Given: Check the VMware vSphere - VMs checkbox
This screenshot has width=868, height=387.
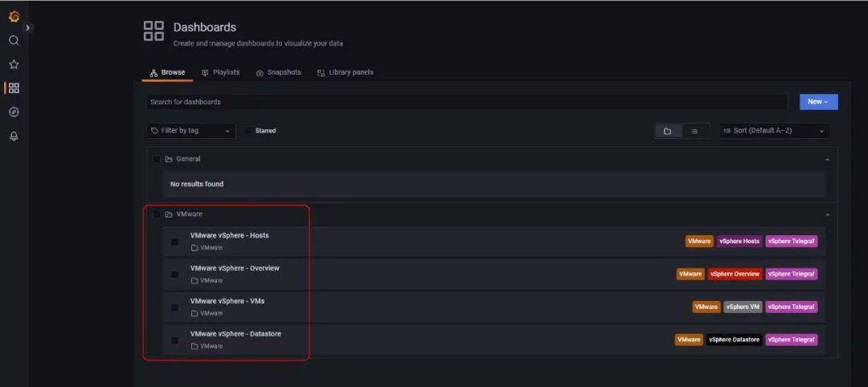Looking at the screenshot, I should tap(175, 307).
